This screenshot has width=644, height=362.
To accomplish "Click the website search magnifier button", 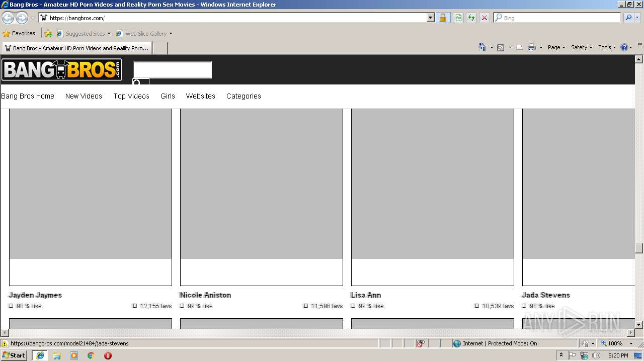I will click(x=140, y=82).
